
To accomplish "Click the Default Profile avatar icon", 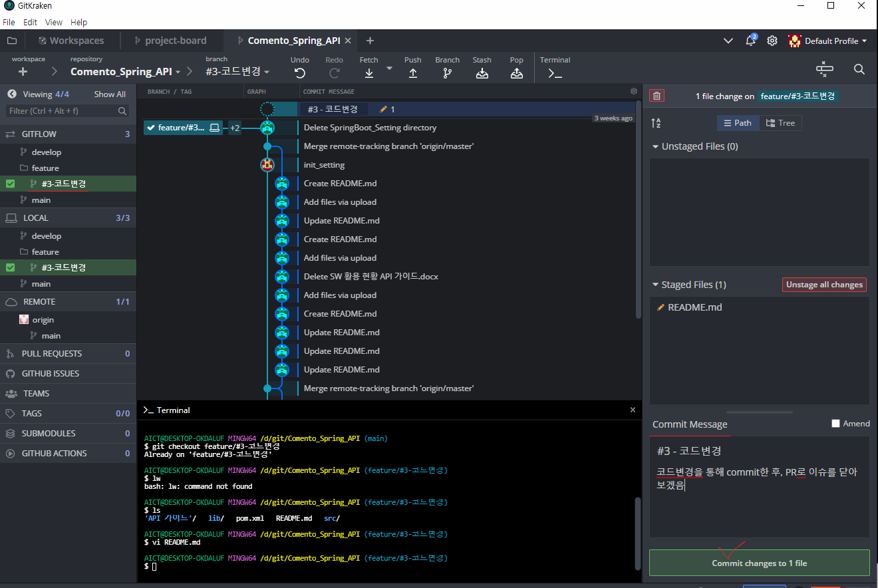I will [795, 41].
